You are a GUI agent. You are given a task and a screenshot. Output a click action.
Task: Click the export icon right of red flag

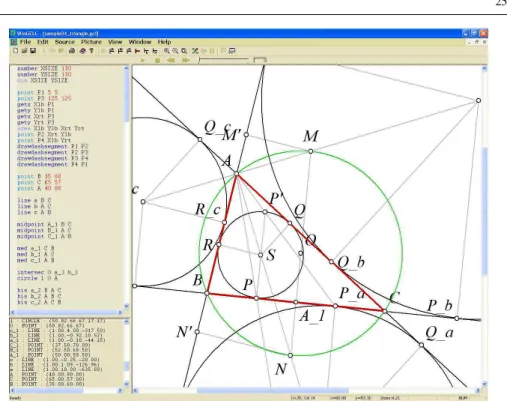(146, 51)
